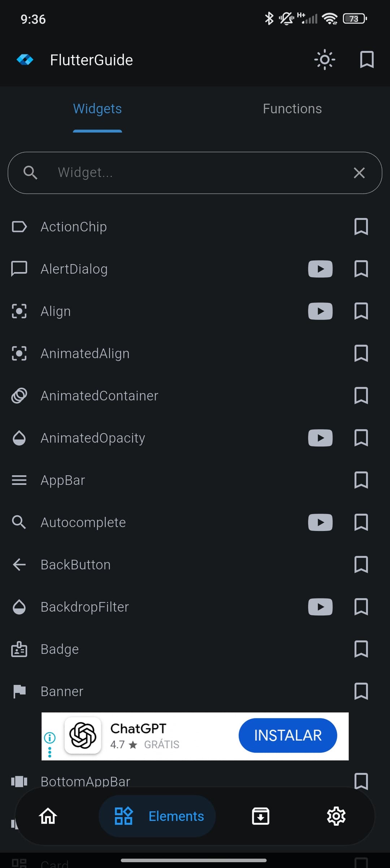Open saved bookmarks from the top bar
This screenshot has height=868, width=390.
[x=367, y=60]
